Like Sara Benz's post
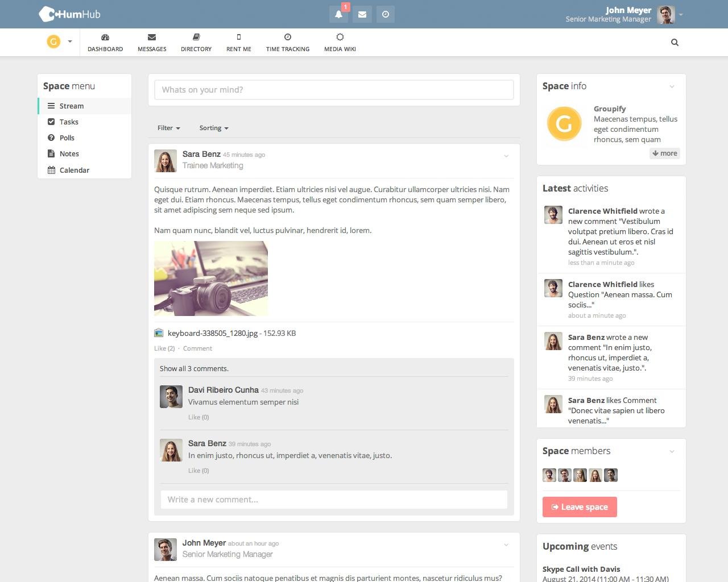 click(164, 348)
